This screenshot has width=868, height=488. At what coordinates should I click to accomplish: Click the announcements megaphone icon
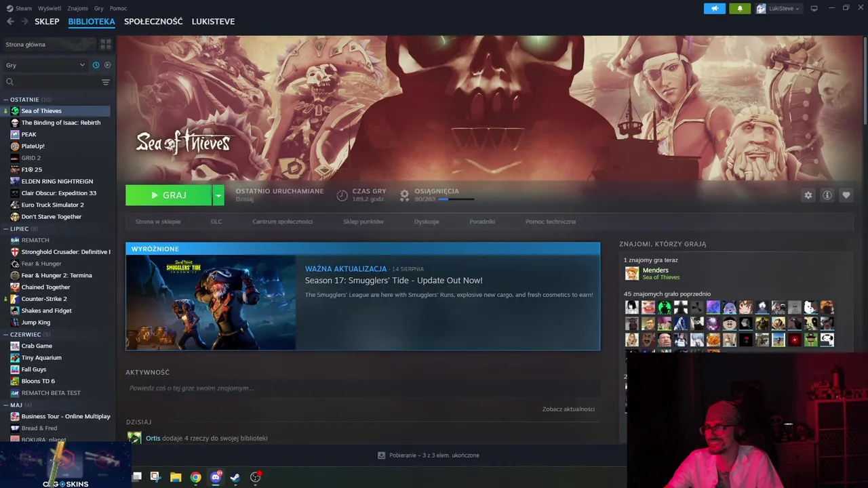coord(715,8)
